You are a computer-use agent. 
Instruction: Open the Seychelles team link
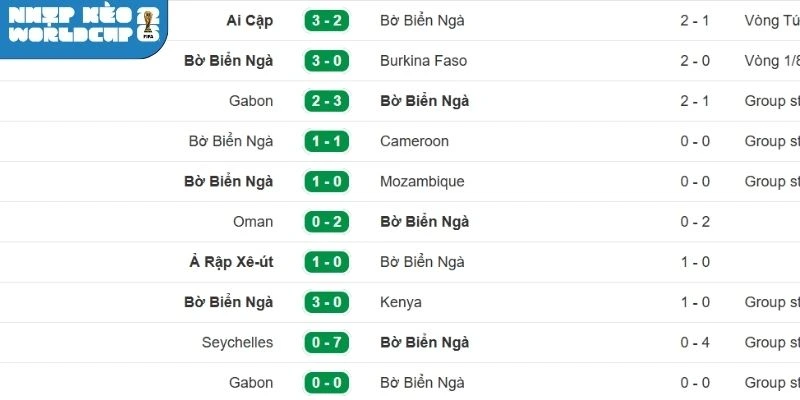point(237,342)
